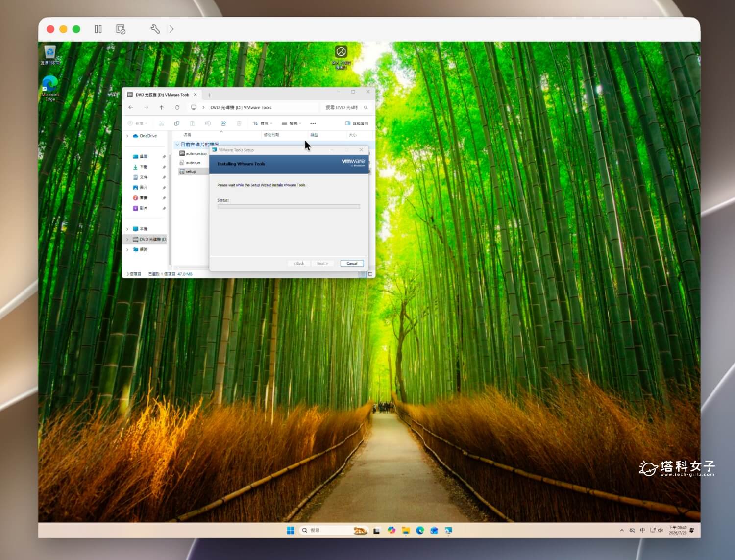Expand the toolbar chevron next to wrench
Viewport: 735px width, 560px height.
point(171,29)
